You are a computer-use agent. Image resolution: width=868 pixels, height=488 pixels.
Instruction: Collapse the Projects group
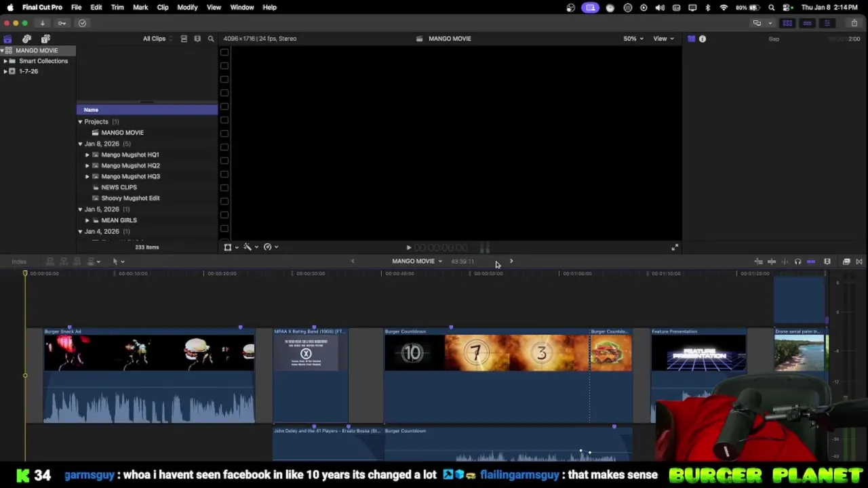80,122
